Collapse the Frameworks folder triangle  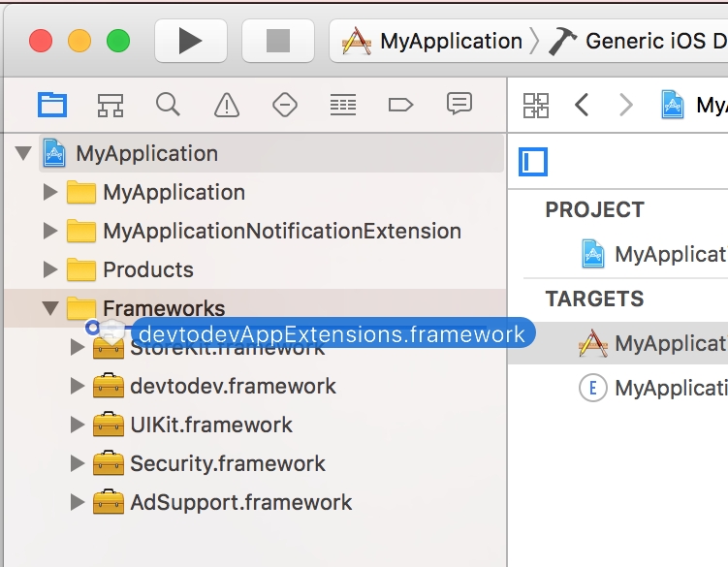50,308
